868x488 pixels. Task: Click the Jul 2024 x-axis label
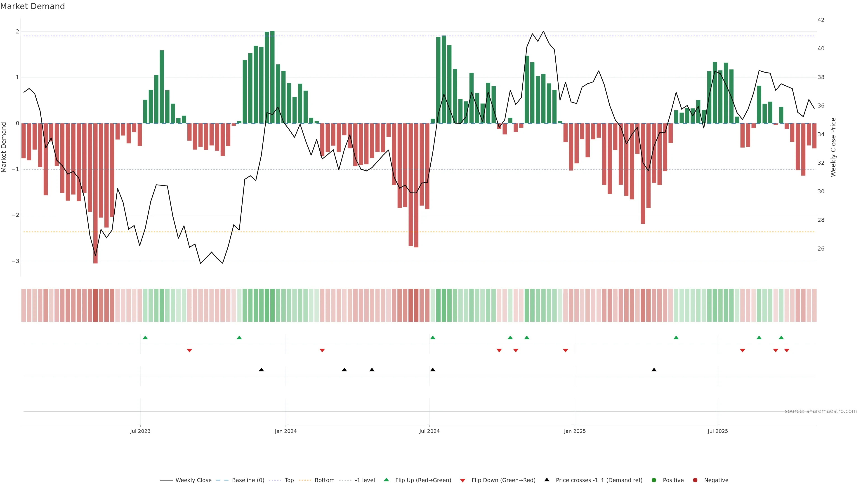429,431
